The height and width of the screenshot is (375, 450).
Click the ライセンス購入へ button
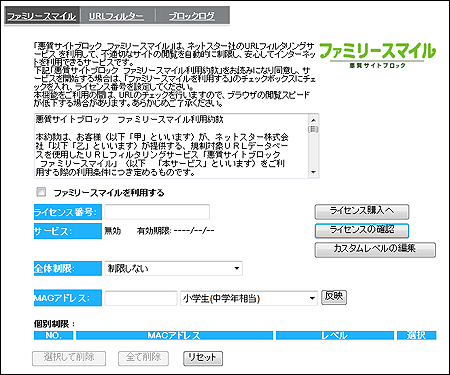tap(362, 211)
